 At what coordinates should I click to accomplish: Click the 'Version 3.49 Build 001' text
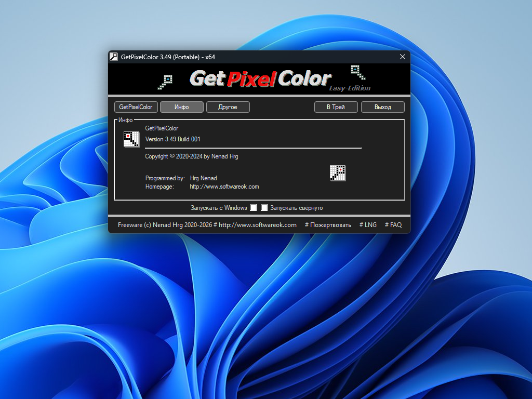tap(172, 139)
